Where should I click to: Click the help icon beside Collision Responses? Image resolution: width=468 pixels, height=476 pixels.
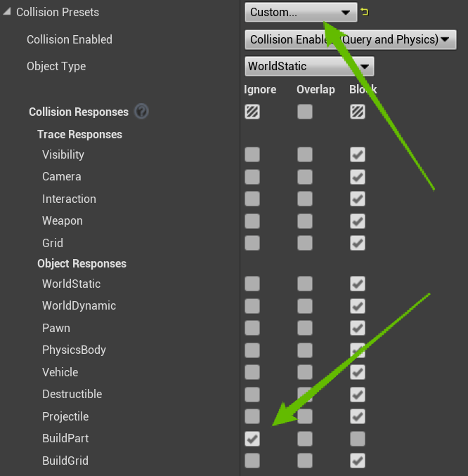tap(141, 112)
